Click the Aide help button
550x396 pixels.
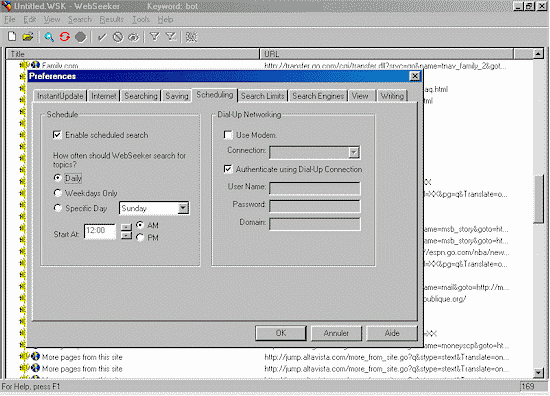(x=392, y=333)
